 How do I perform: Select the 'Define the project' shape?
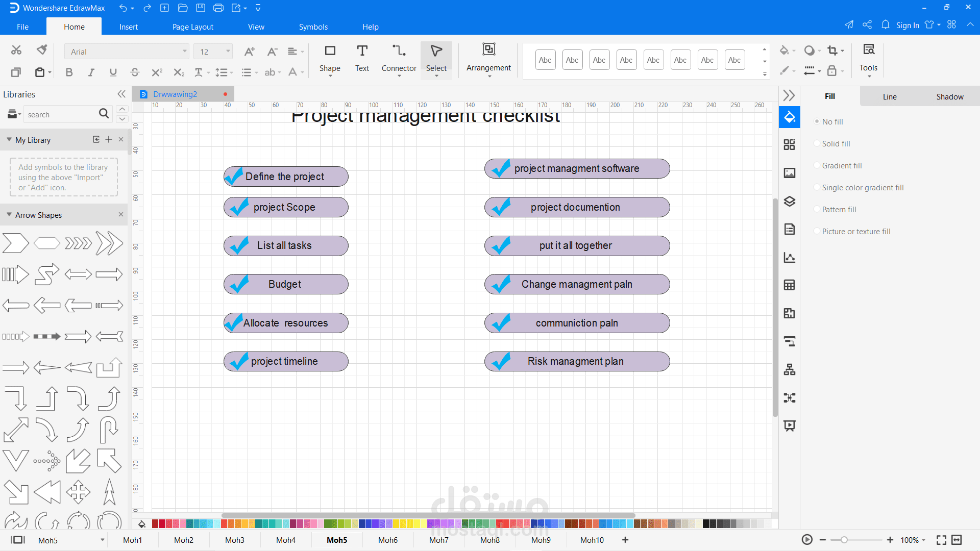(x=286, y=177)
